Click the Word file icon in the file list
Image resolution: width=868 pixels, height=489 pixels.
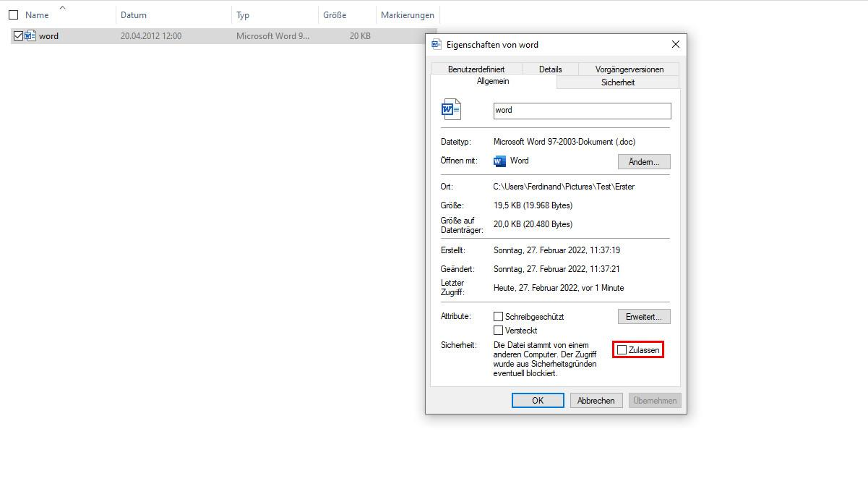pyautogui.click(x=30, y=35)
